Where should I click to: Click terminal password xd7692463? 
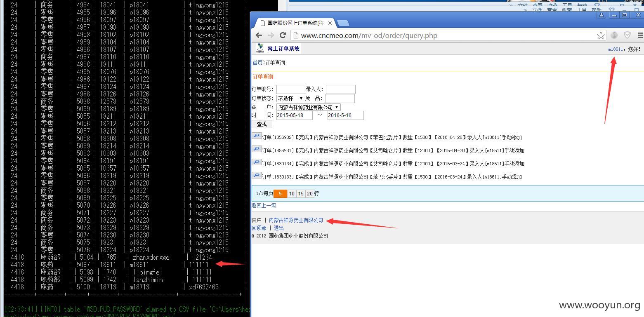[x=204, y=287]
